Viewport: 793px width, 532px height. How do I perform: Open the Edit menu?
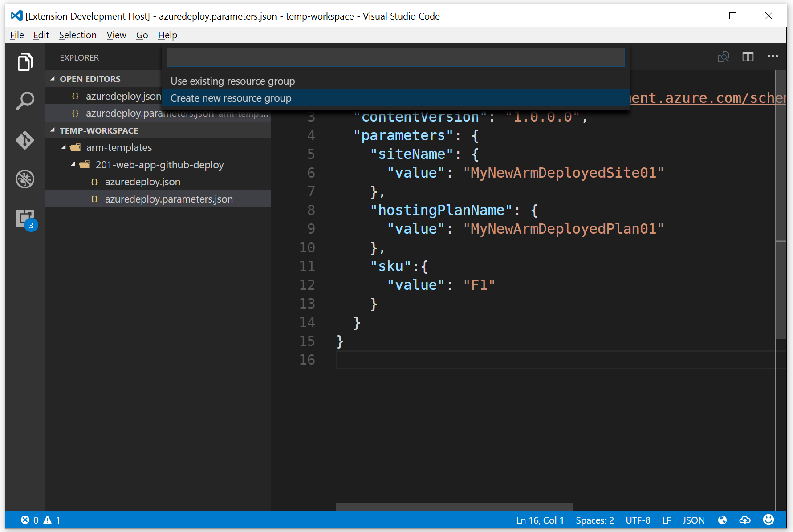41,35
